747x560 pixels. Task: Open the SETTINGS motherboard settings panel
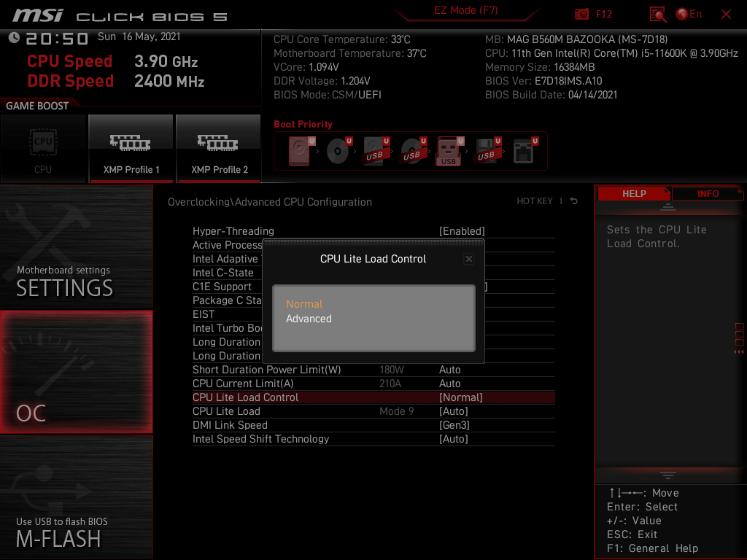(x=76, y=246)
